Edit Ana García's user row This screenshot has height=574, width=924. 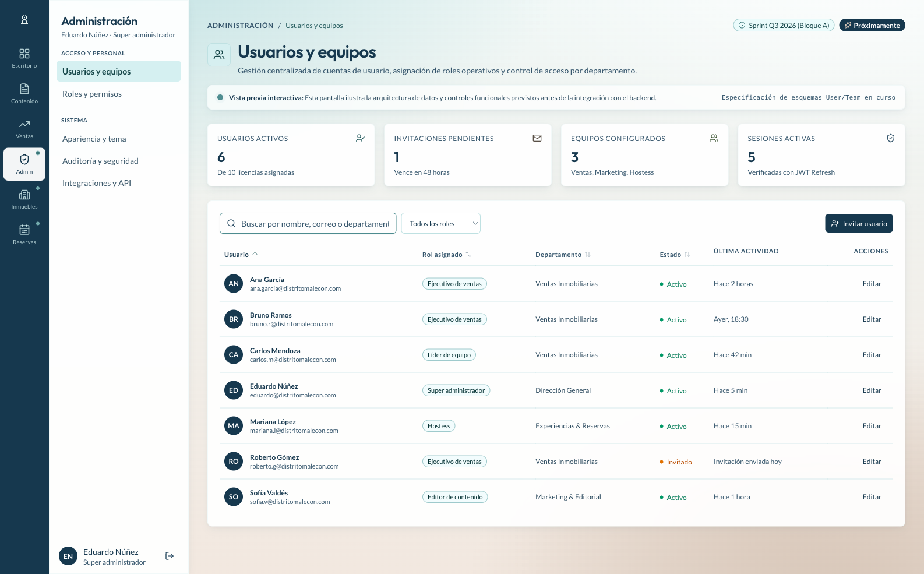coord(872,284)
